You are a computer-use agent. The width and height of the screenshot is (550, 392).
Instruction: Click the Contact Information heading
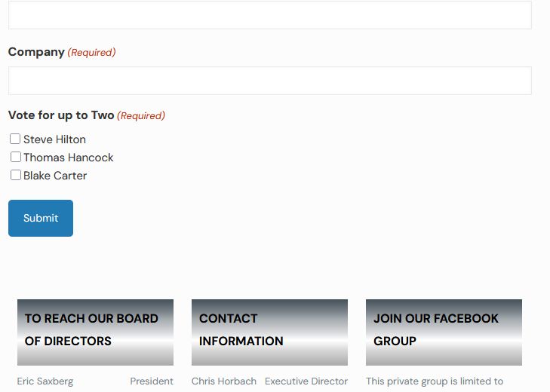pyautogui.click(x=241, y=329)
